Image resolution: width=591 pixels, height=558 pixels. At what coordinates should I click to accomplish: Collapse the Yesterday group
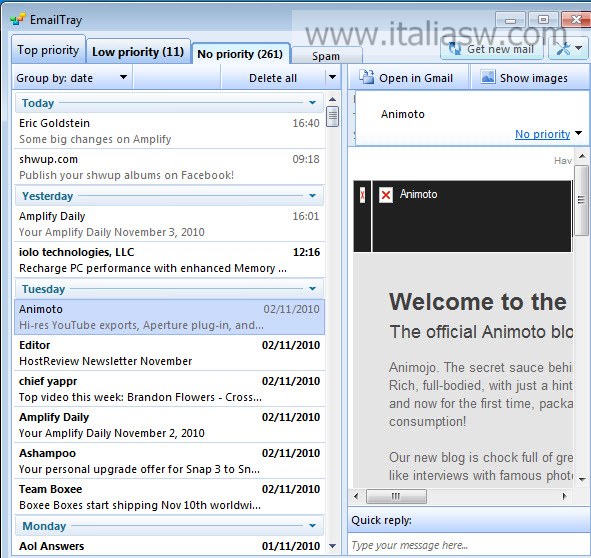(312, 195)
